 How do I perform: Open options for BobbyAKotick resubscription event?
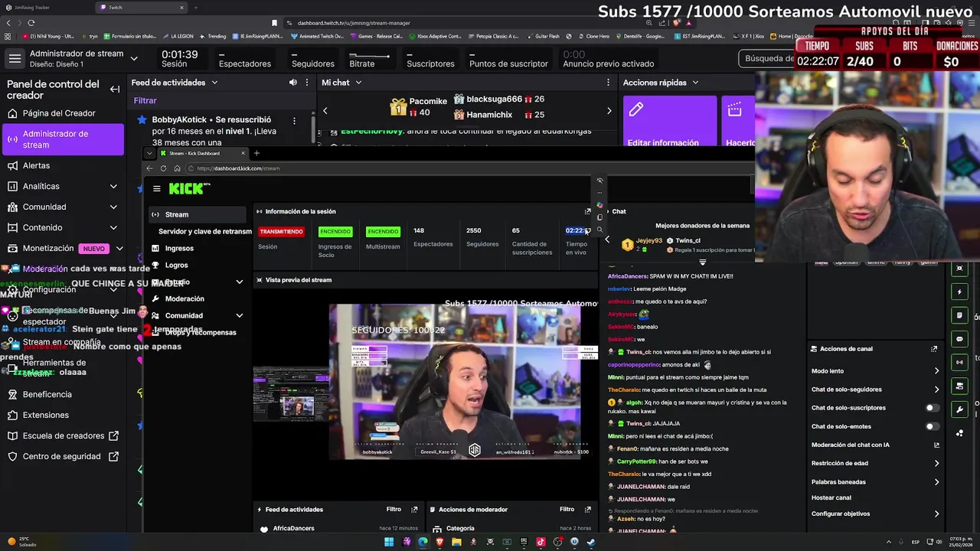point(294,120)
